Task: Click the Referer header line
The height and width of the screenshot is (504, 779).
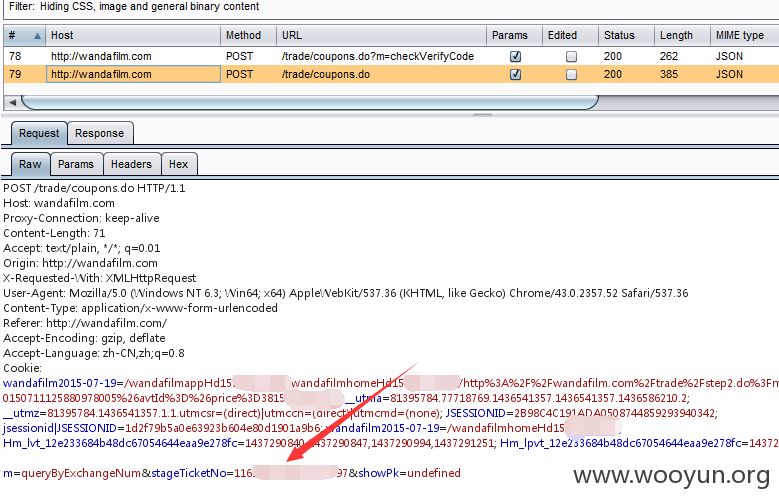Action: [x=85, y=323]
